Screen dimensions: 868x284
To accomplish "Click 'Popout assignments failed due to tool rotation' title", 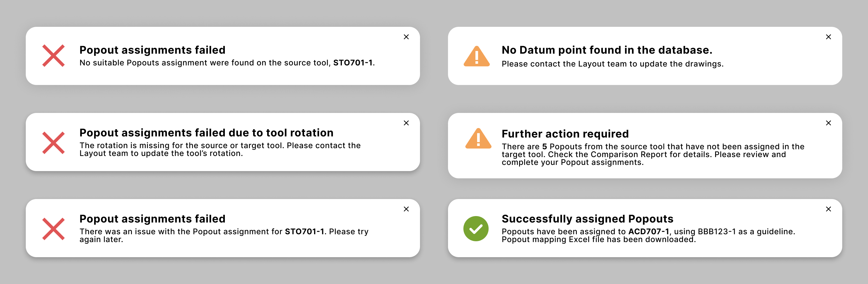I will pos(206,133).
